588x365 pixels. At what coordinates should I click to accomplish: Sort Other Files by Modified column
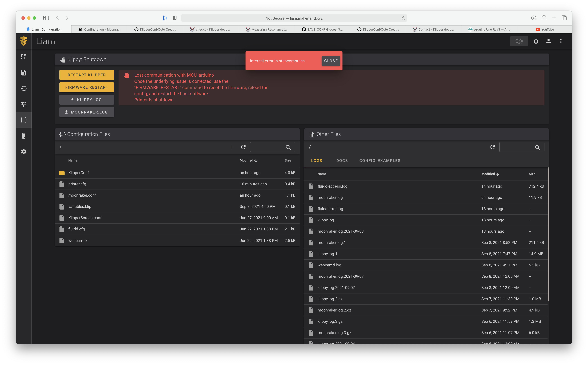pos(490,174)
